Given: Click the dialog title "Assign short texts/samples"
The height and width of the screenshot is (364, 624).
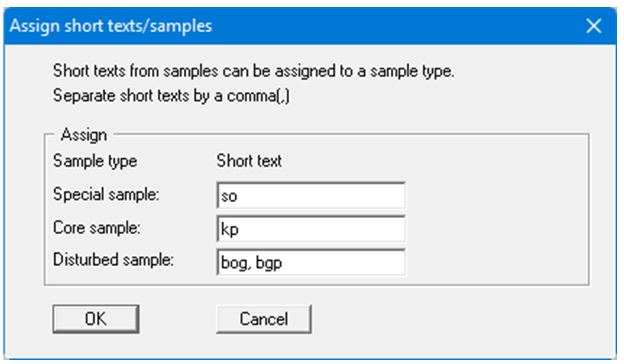Looking at the screenshot, I should pos(112,27).
